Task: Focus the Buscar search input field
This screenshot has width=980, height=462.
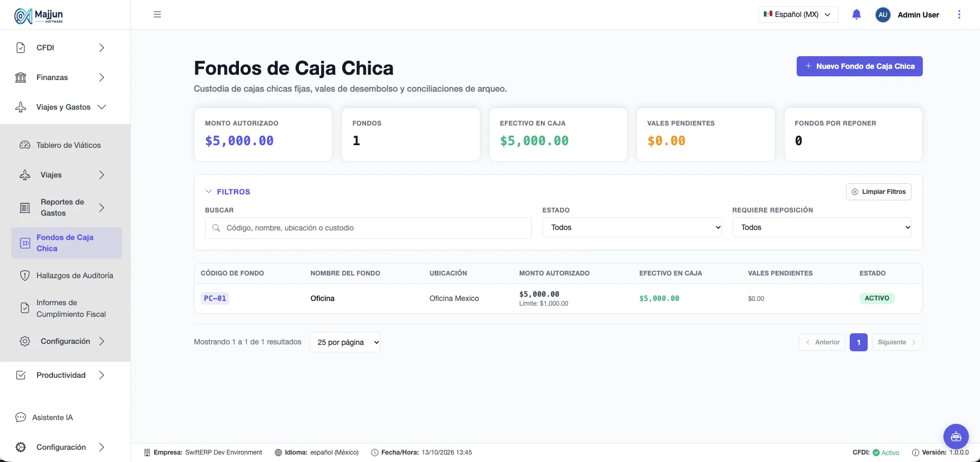Action: pos(368,228)
